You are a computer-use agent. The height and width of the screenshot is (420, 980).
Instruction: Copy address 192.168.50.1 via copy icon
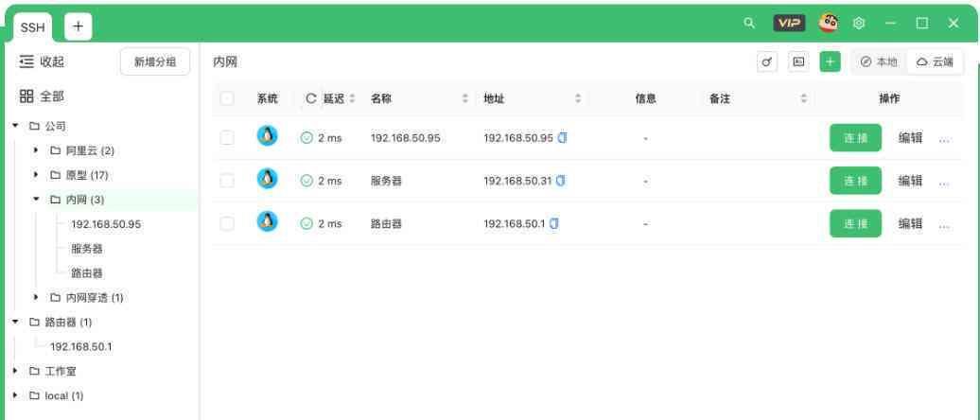[x=553, y=224]
